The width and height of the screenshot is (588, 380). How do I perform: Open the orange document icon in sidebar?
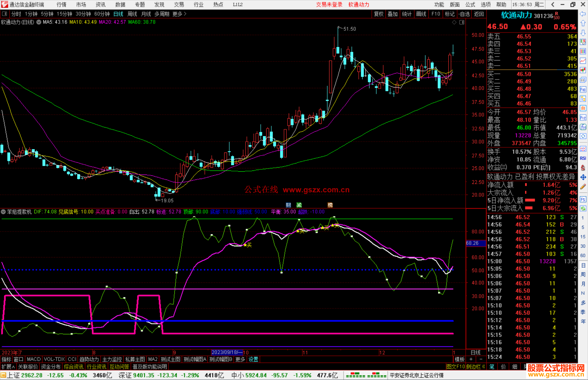583,108
